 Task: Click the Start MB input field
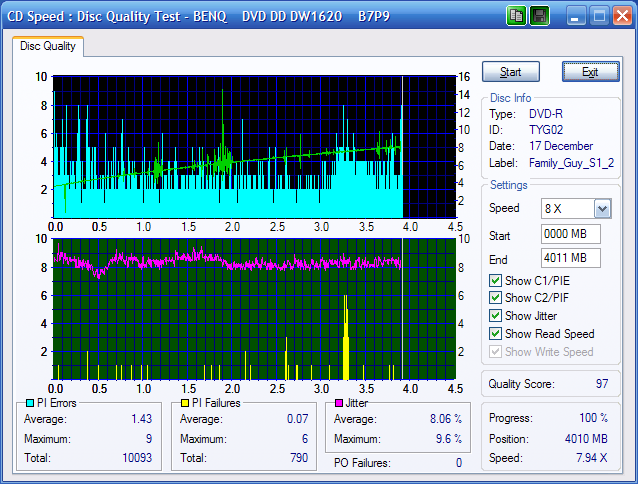point(570,235)
